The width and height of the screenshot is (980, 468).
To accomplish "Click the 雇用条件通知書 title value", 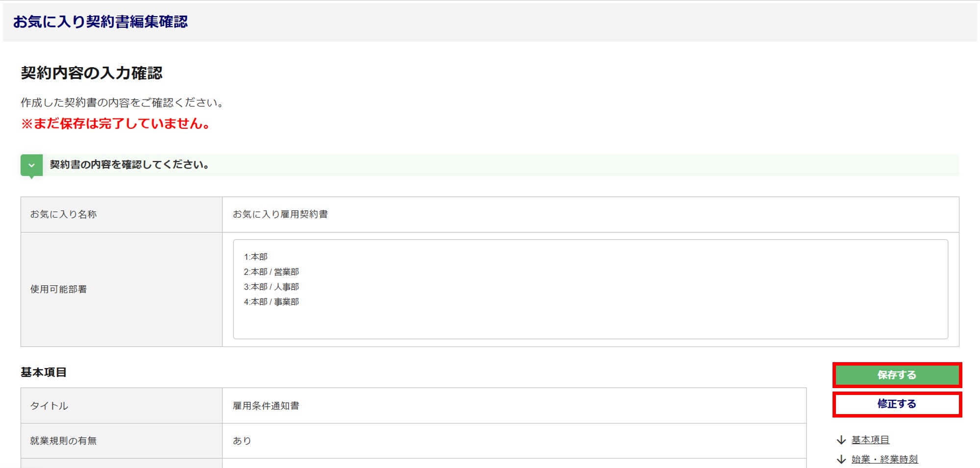I will (x=266, y=406).
